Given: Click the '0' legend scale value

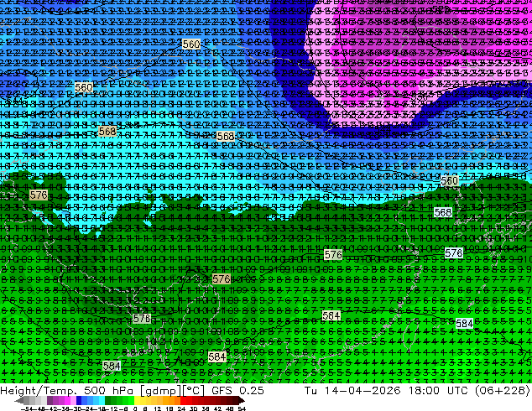Looking at the screenshot, I should click(x=135, y=408).
